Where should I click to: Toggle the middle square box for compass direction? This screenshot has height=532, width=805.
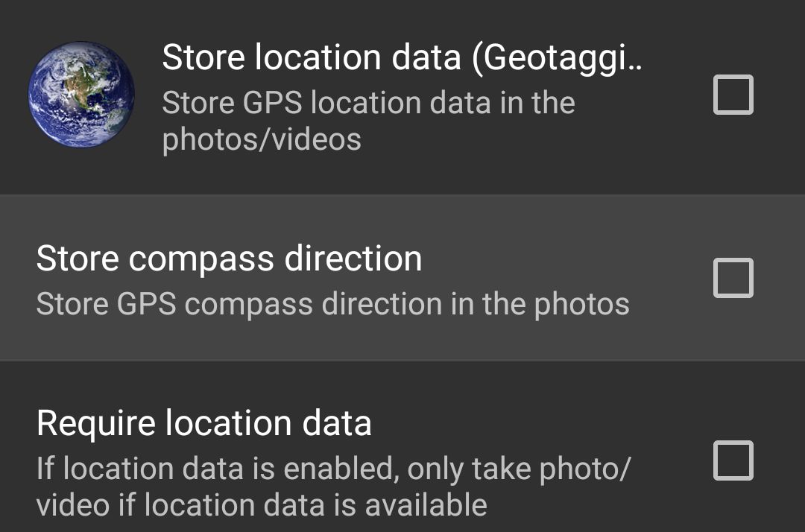click(733, 278)
